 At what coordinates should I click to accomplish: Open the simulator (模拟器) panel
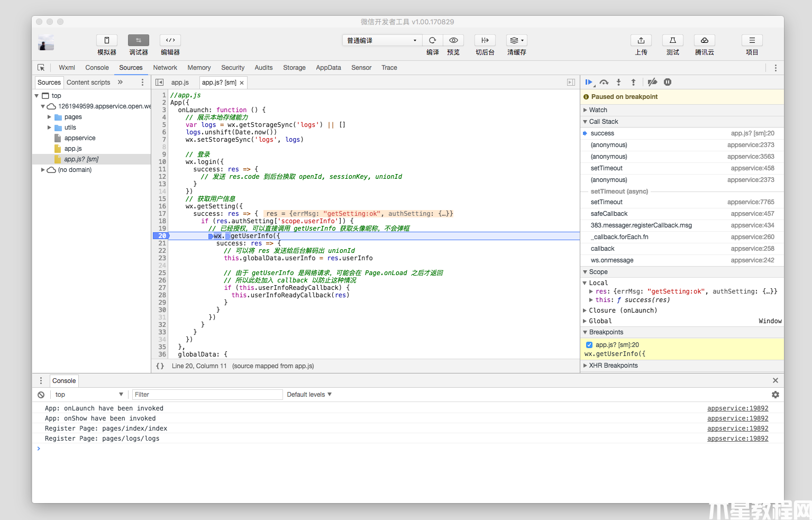tap(107, 40)
